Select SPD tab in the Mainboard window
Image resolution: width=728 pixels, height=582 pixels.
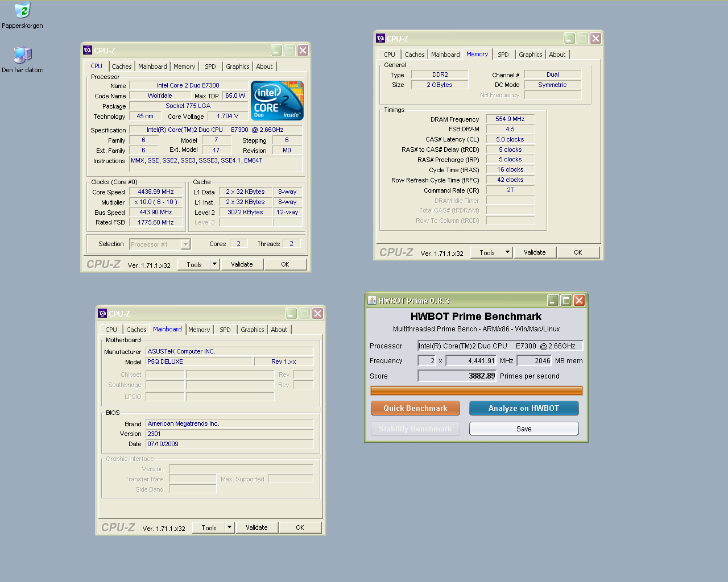pyautogui.click(x=225, y=330)
